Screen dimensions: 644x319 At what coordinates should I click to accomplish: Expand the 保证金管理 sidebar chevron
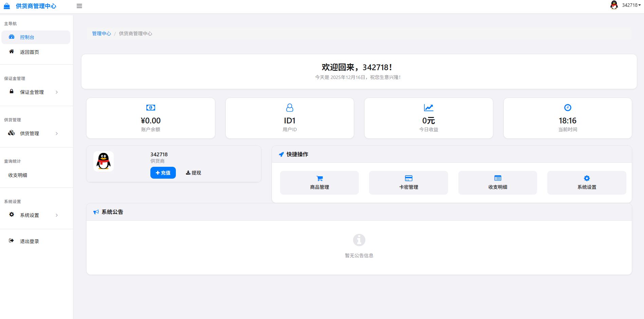[57, 92]
